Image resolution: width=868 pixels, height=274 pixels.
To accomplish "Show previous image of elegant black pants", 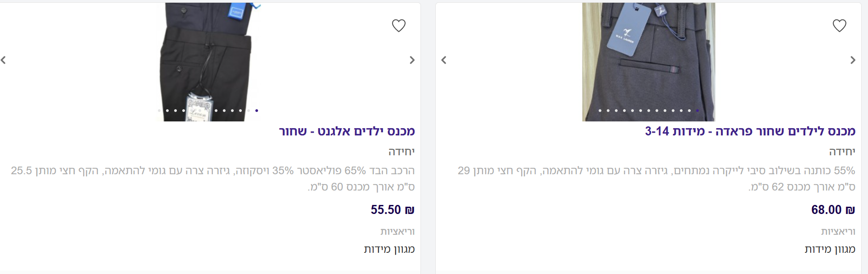I will 4,60.
